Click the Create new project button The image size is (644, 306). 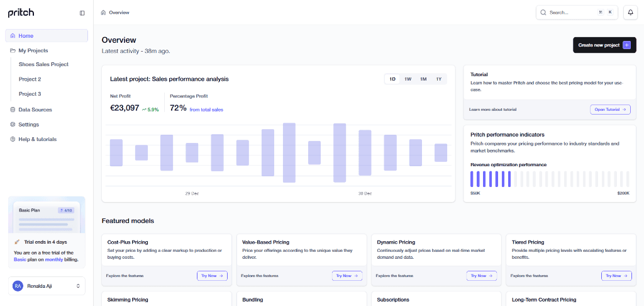604,45
